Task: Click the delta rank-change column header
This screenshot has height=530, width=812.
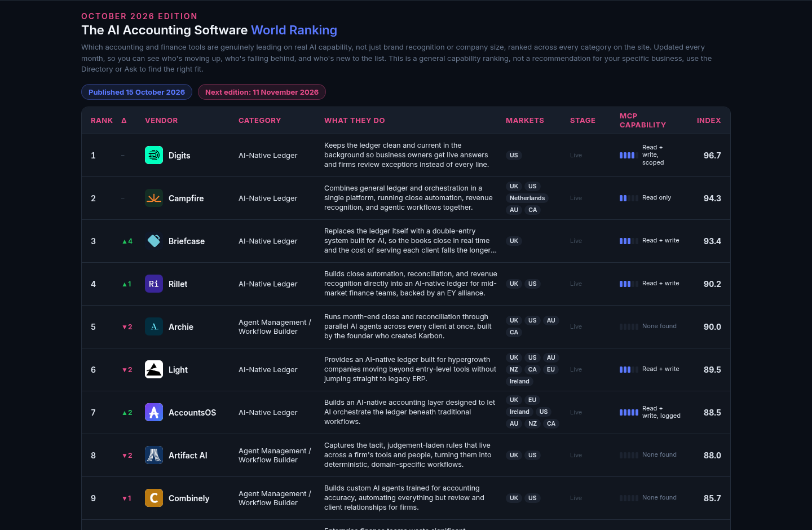Action: pos(124,121)
